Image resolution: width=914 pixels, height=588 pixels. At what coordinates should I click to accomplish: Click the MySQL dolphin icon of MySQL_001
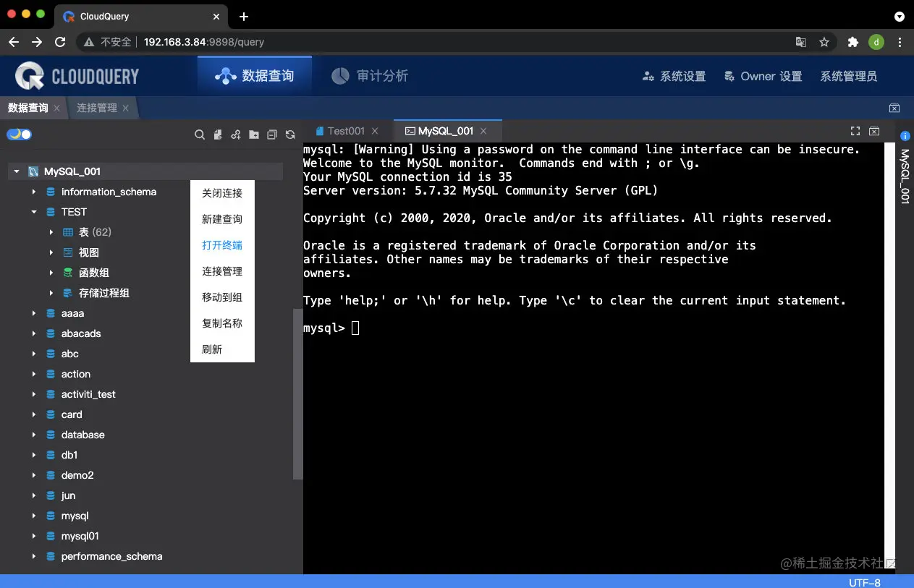pos(33,171)
